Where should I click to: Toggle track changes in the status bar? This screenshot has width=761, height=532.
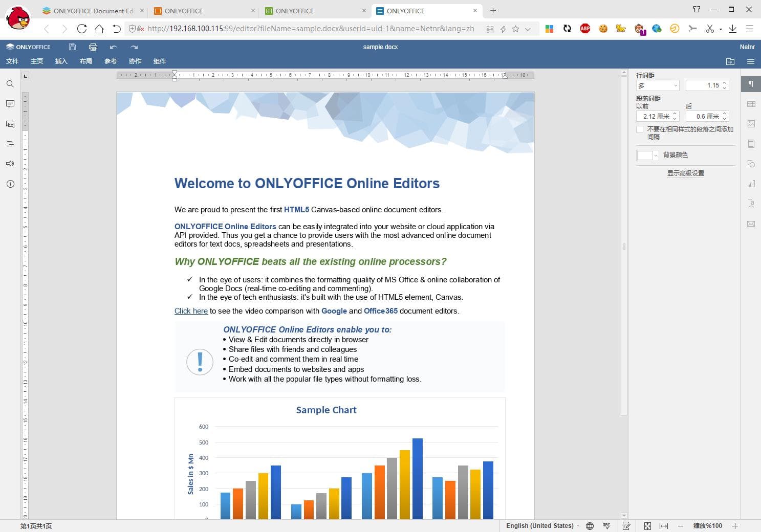click(x=626, y=526)
